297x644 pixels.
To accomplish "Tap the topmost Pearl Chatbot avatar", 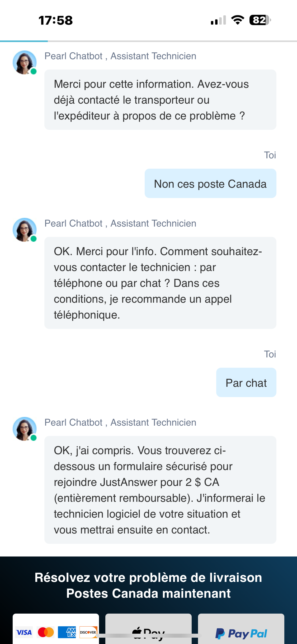I will [25, 62].
